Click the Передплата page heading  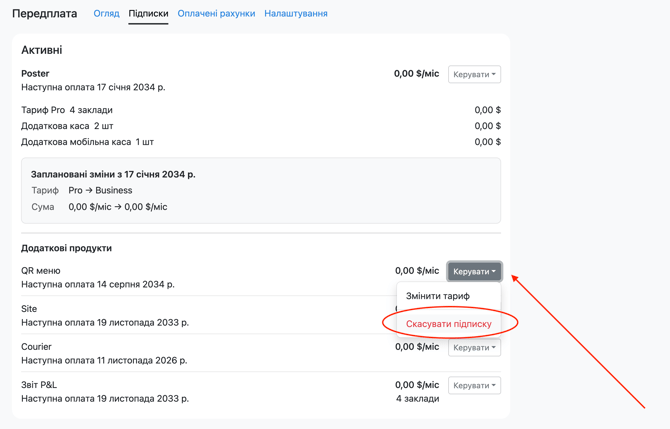[x=45, y=14]
